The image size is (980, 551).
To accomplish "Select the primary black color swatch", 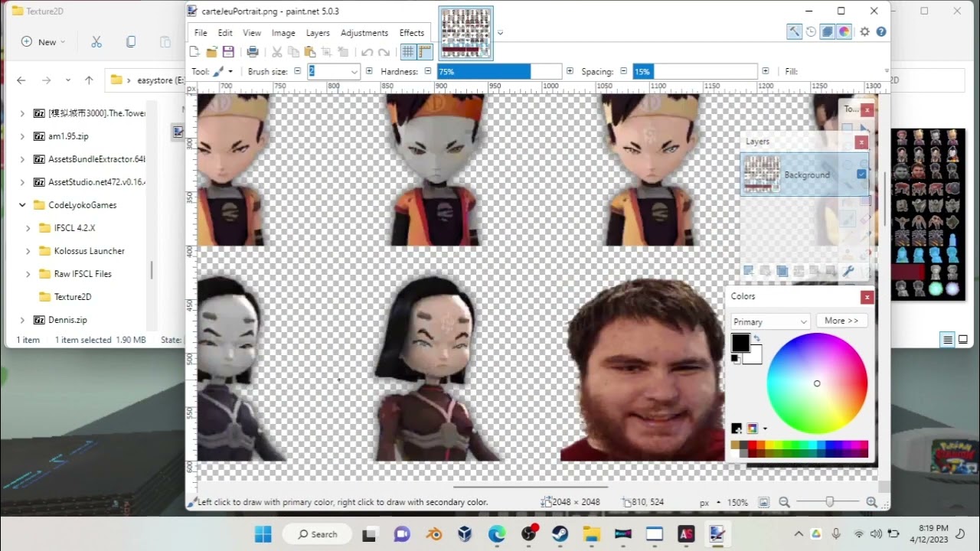I will tap(740, 343).
